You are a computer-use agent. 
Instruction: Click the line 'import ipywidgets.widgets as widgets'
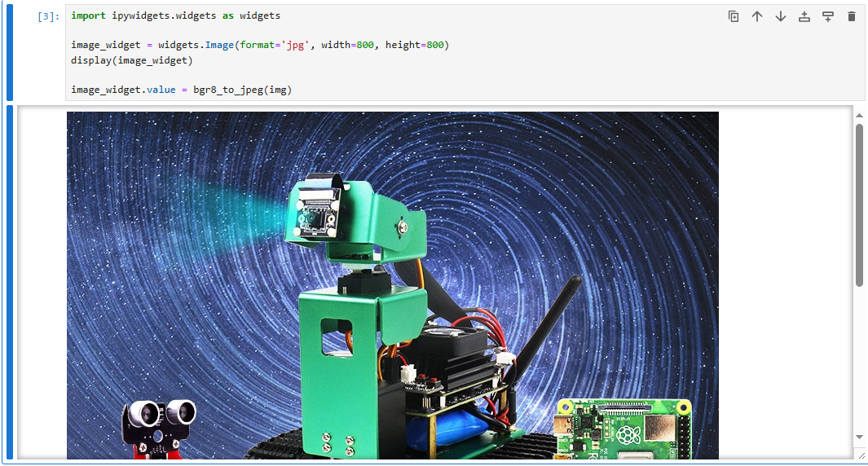[x=175, y=15]
